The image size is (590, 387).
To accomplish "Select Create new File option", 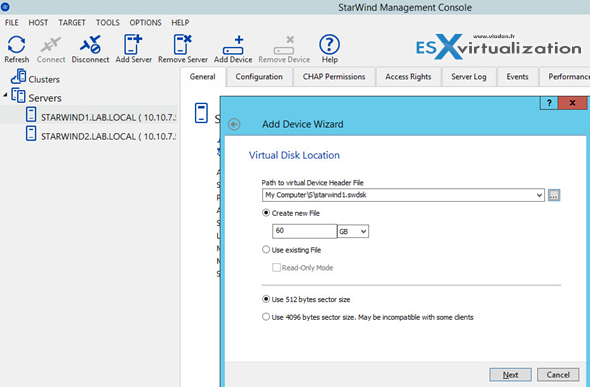I will tap(266, 213).
